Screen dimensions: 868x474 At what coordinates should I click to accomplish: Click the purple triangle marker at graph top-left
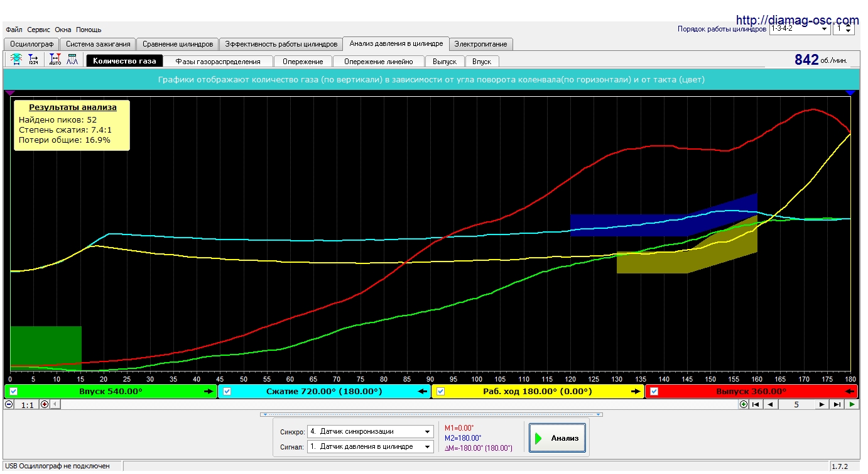9,92
